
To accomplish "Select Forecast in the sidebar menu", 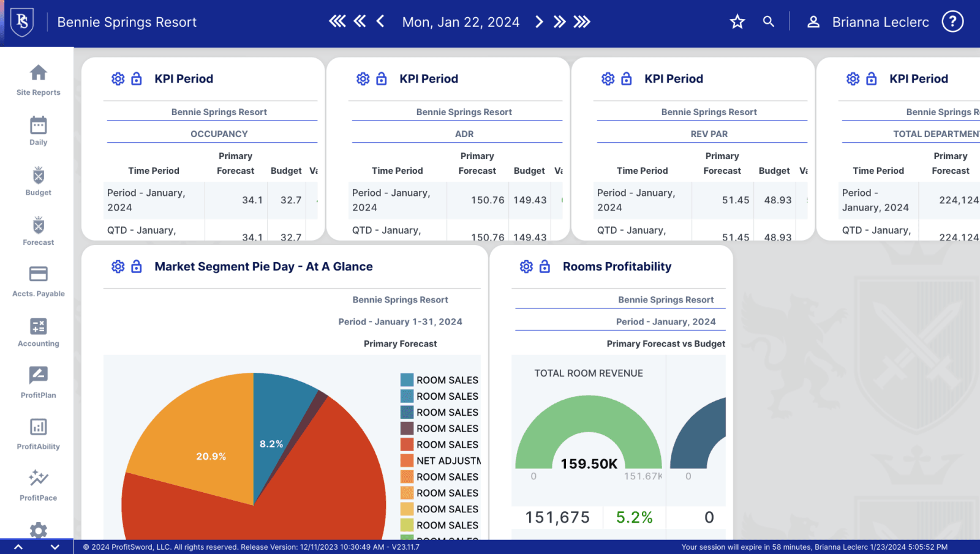I will [x=38, y=231].
